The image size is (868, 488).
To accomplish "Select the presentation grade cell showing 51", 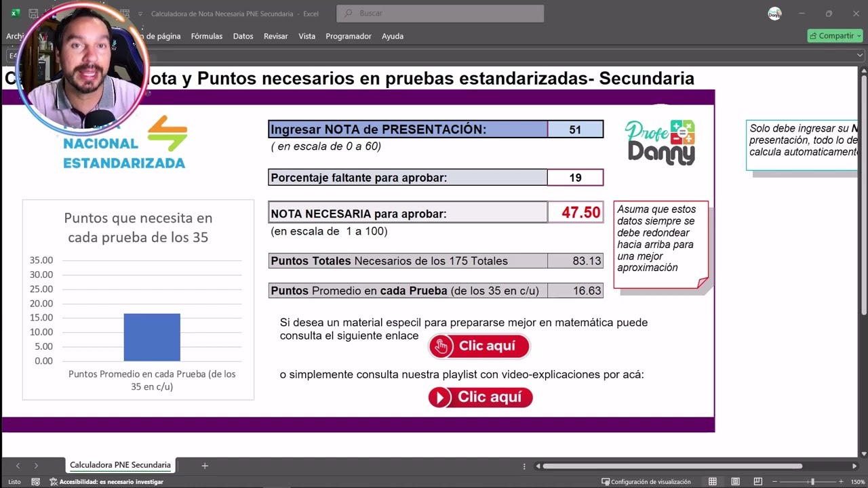I will tap(575, 129).
